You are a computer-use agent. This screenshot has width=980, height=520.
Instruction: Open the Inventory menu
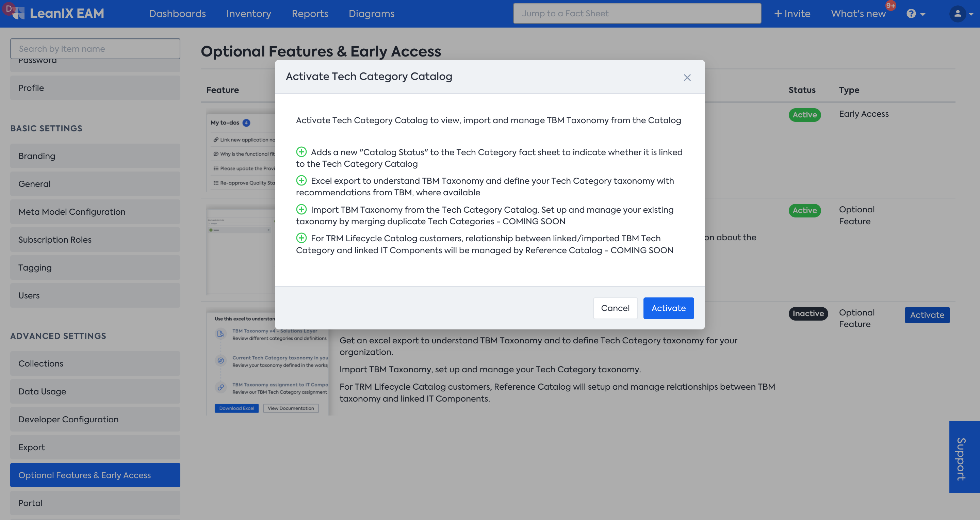[x=248, y=14]
